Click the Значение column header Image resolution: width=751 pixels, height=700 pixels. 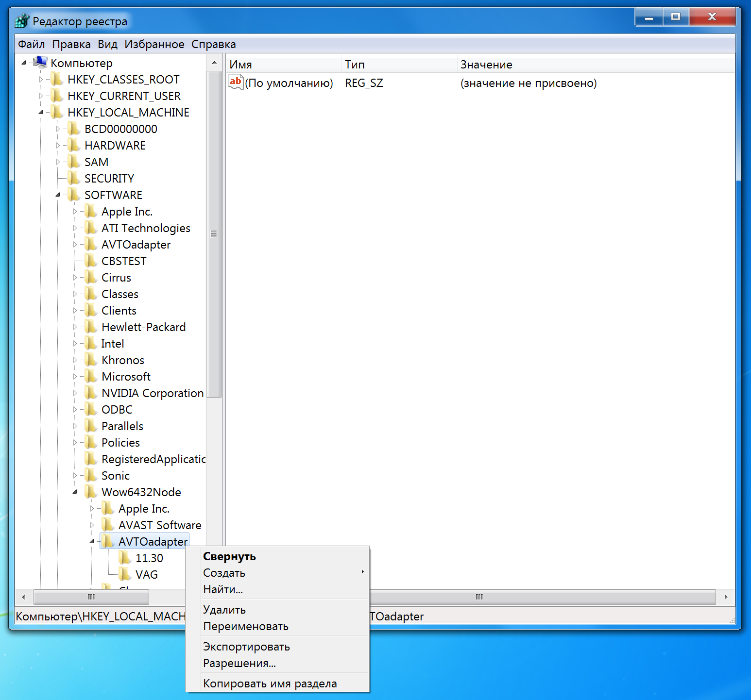[486, 64]
